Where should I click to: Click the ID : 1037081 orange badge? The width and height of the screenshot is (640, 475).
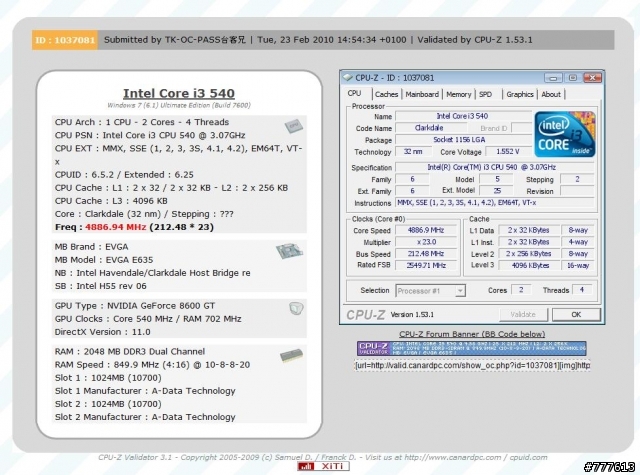pos(65,40)
